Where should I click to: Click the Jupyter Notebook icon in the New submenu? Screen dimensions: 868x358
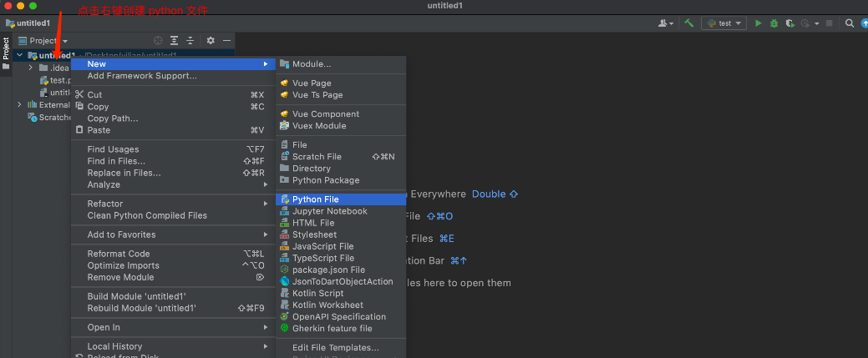285,211
